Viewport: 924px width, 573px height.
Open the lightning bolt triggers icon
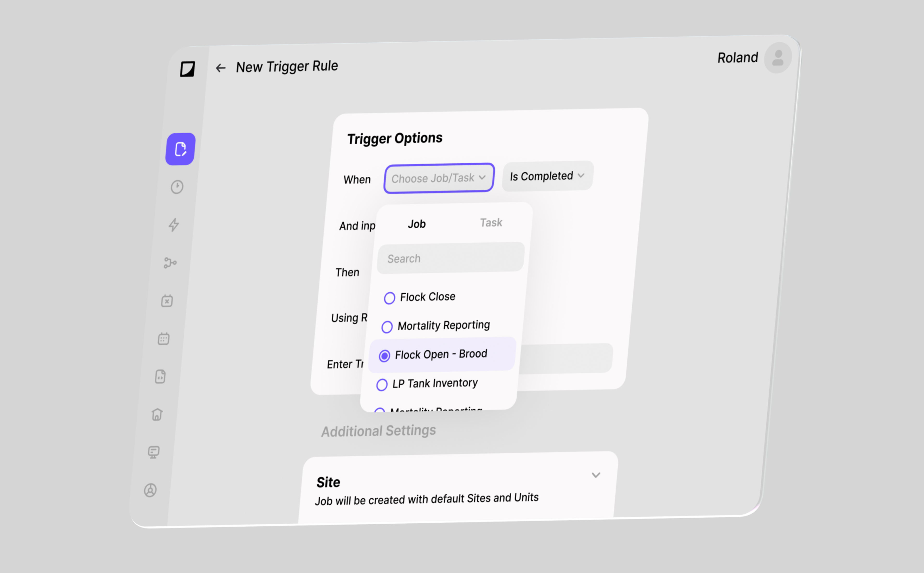pos(174,225)
